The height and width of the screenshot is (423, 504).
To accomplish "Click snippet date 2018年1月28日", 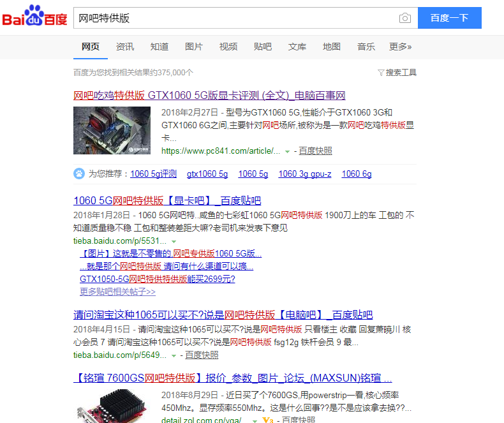I will coord(101,216).
